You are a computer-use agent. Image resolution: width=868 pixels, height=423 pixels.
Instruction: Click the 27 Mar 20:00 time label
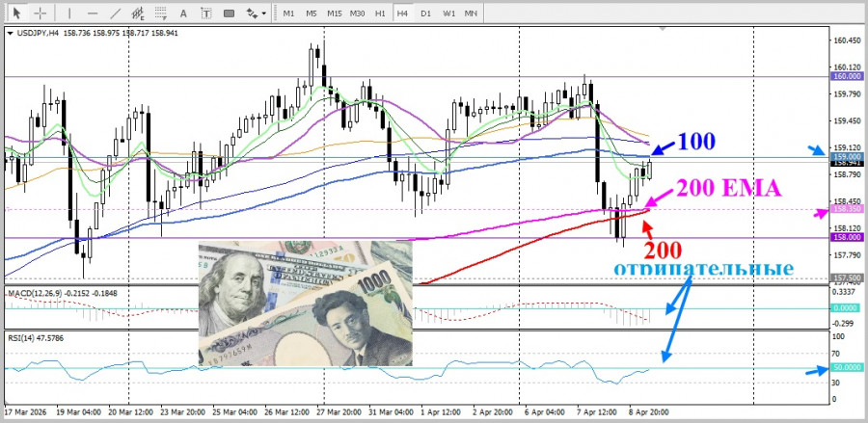point(339,412)
